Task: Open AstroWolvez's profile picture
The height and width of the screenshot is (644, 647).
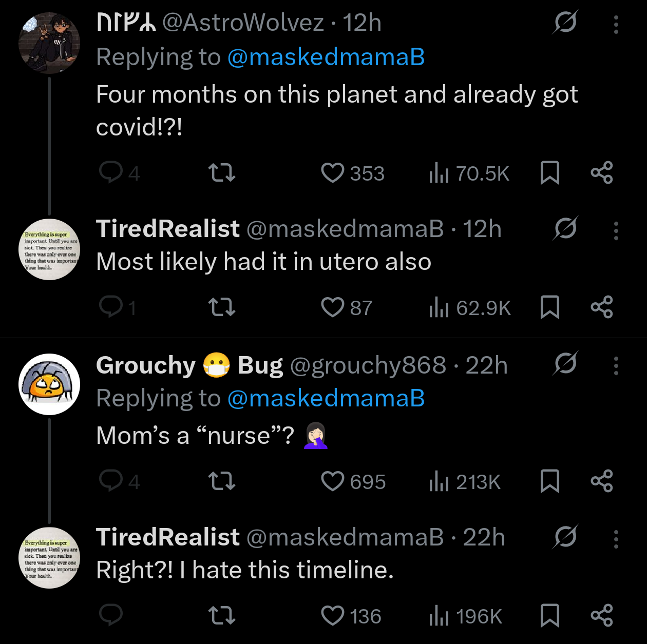Action: (49, 43)
